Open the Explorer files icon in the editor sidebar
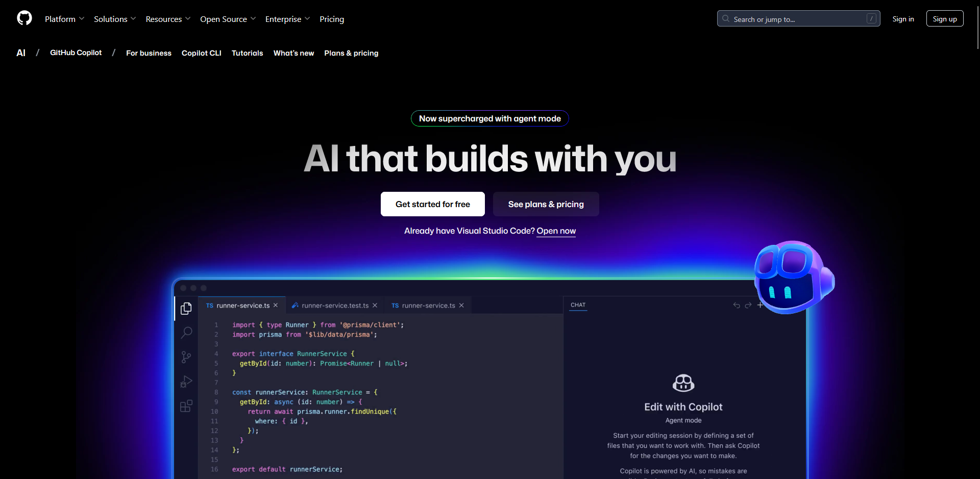 tap(186, 309)
